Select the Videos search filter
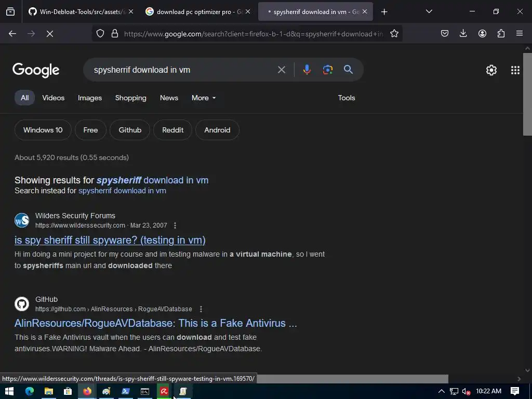 (x=54, y=98)
